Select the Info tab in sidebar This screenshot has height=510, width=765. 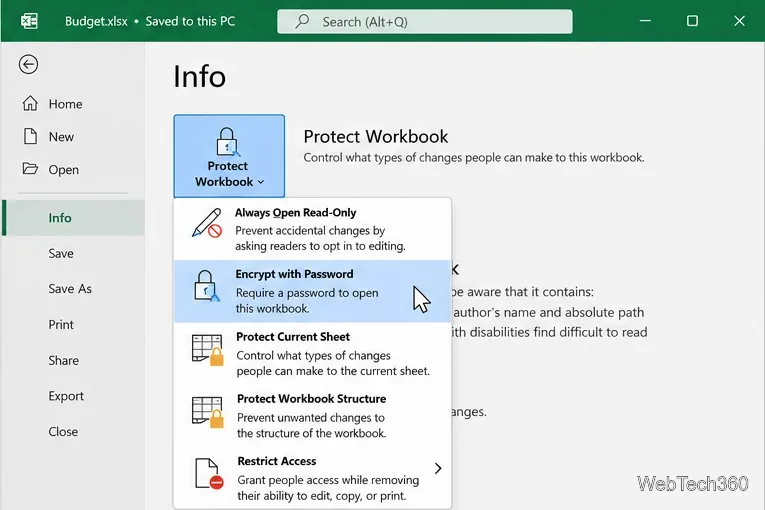(x=73, y=218)
